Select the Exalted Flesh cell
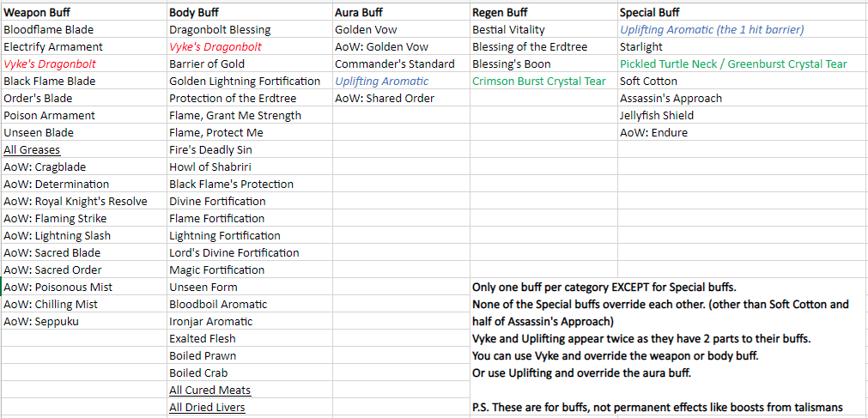Screen dimensions: 868x418 [203, 339]
